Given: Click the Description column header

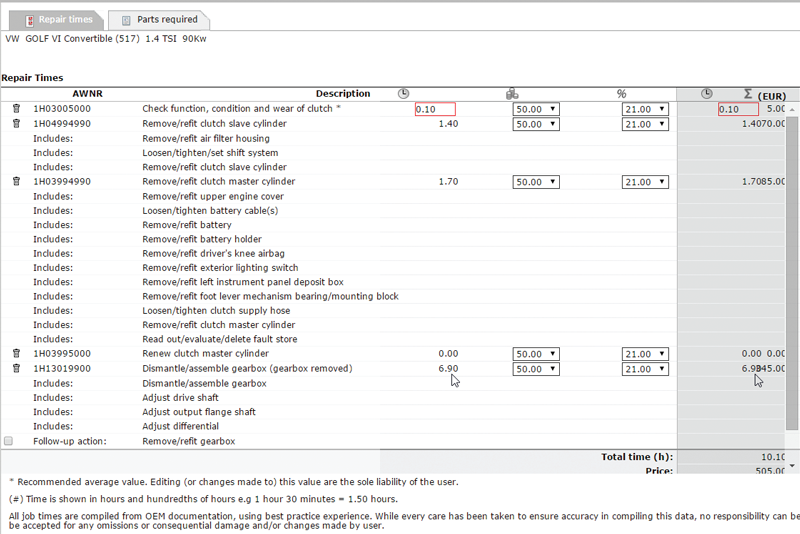Looking at the screenshot, I should coord(343,94).
